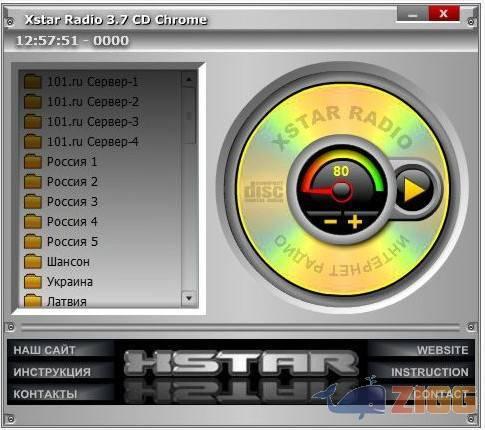Click the Россия 3 folder icon

[x=33, y=202]
